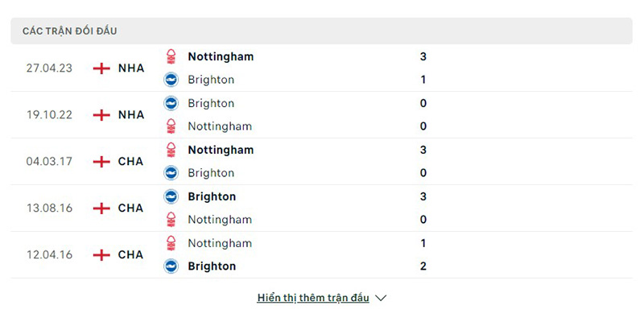644x322 pixels.
Task: Click Brighton crest in 27.04.23 match
Action: click(171, 79)
